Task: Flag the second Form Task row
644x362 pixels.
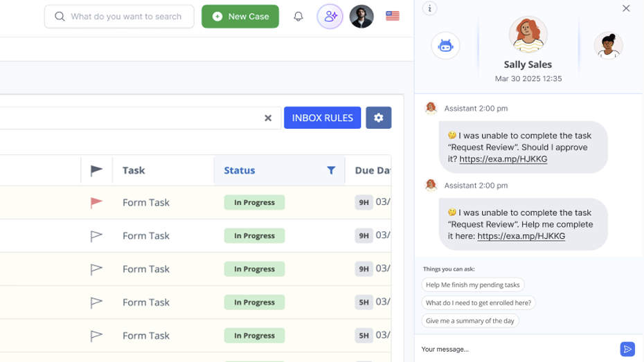Action: pos(96,235)
